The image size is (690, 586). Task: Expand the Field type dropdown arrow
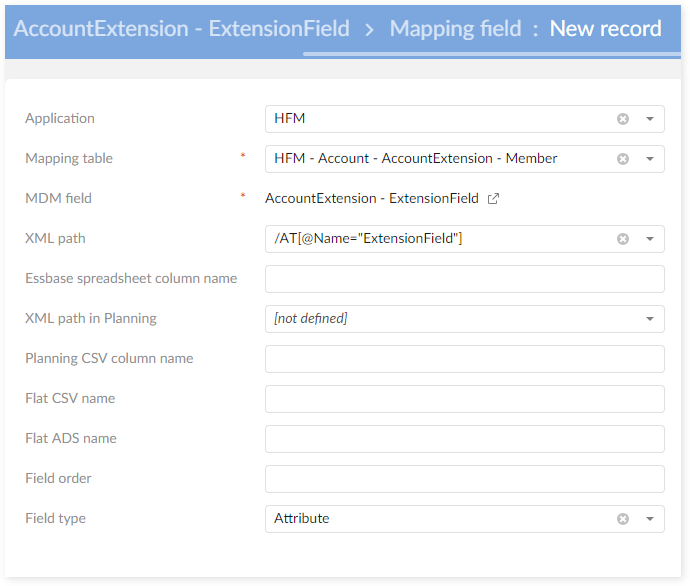click(649, 519)
